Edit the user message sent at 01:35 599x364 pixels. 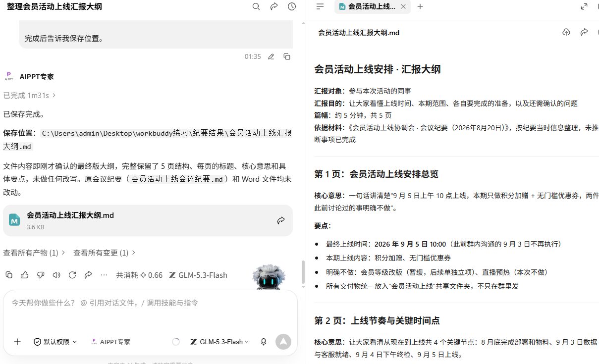click(271, 56)
